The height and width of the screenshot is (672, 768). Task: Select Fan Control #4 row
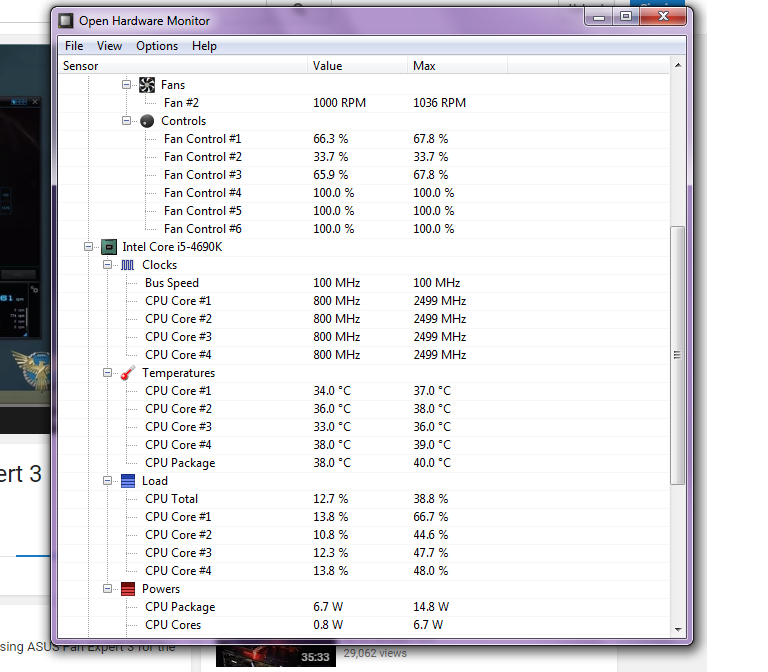[363, 193]
